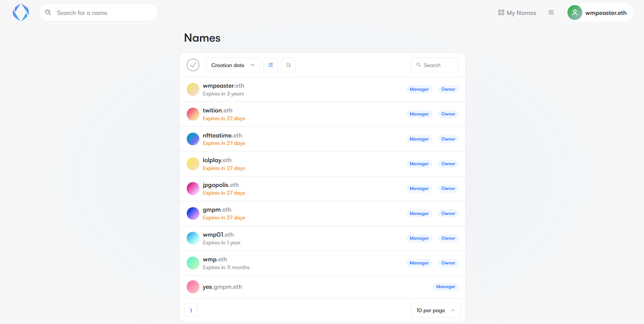Open the hamburger menu in the header
Image resolution: width=644 pixels, height=324 pixels.
551,12
